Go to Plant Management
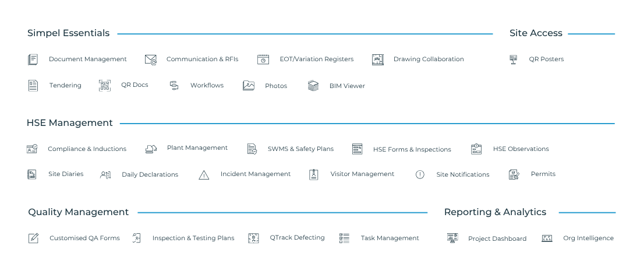644x274 pixels. pyautogui.click(x=197, y=148)
